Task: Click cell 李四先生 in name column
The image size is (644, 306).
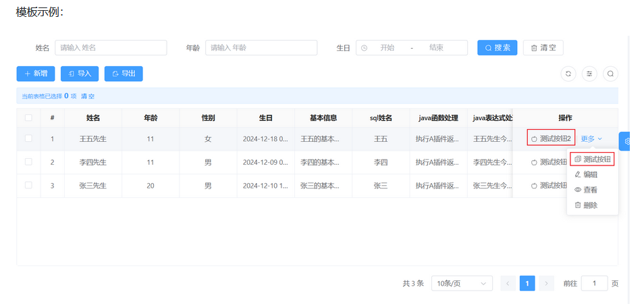Action: [x=93, y=162]
